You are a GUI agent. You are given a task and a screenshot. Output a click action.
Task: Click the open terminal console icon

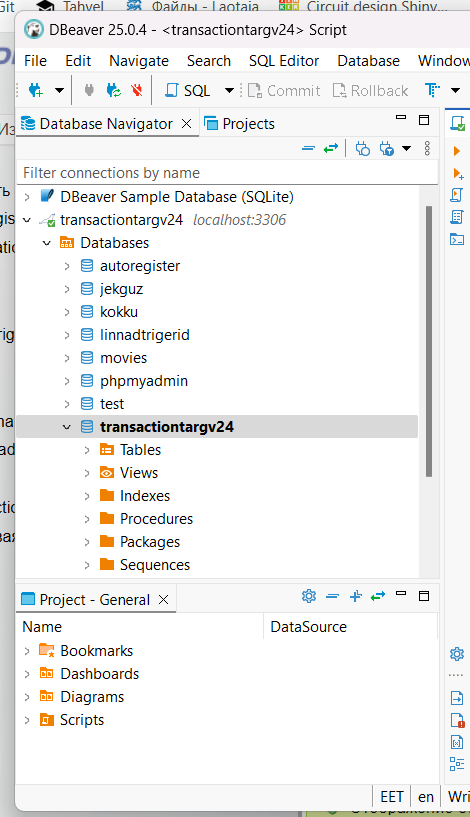click(x=457, y=239)
